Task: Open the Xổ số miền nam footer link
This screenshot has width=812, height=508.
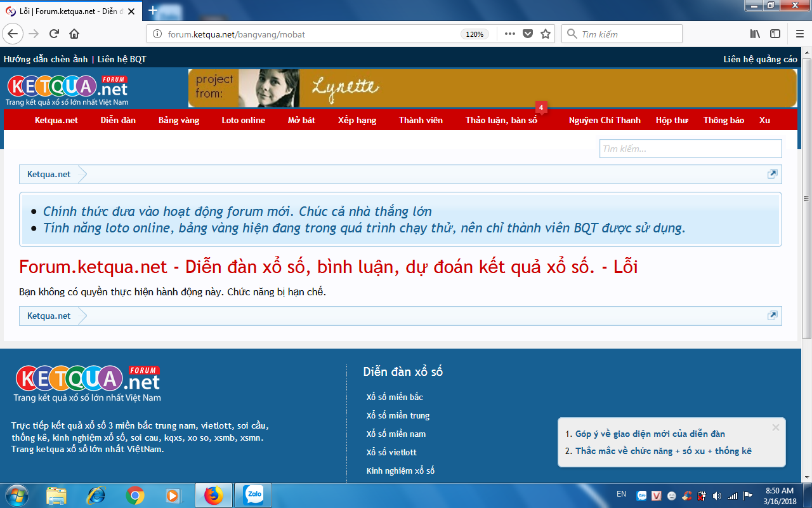Action: coord(396,434)
